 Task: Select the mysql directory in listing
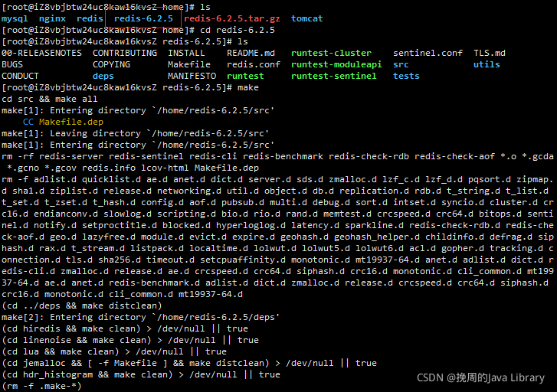[15, 19]
